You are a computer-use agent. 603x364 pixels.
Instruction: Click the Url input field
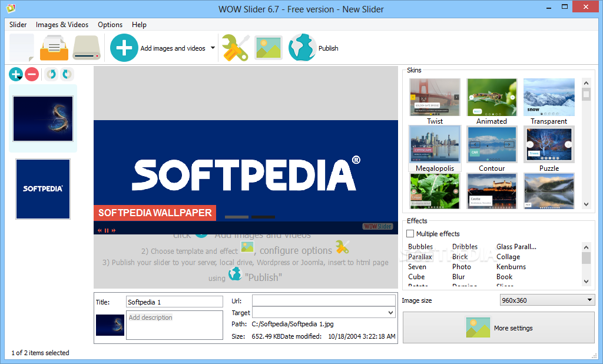[323, 300]
